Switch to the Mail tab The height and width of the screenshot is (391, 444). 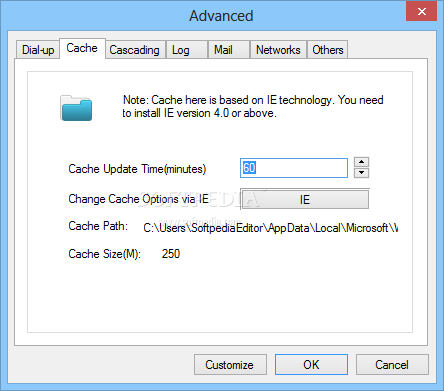click(229, 50)
